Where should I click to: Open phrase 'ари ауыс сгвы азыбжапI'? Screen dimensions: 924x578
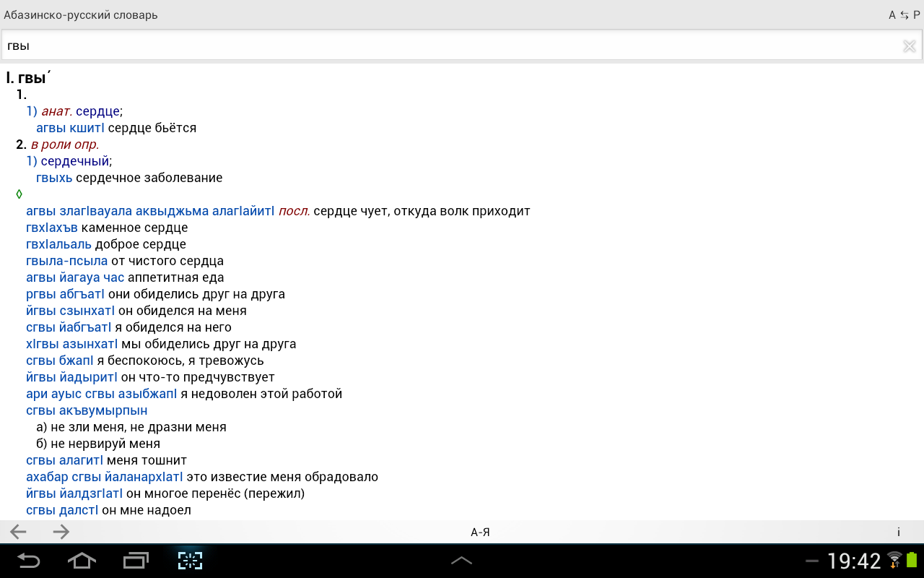[x=102, y=394]
